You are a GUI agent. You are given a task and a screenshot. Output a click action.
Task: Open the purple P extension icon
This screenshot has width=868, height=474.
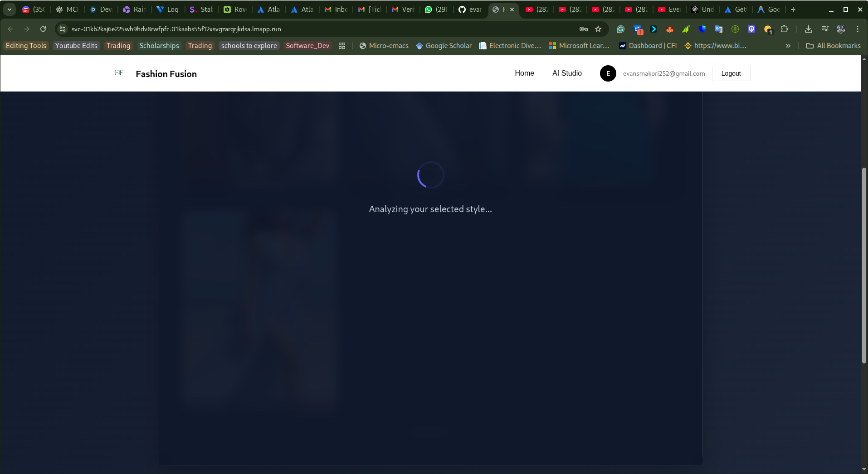tap(751, 29)
